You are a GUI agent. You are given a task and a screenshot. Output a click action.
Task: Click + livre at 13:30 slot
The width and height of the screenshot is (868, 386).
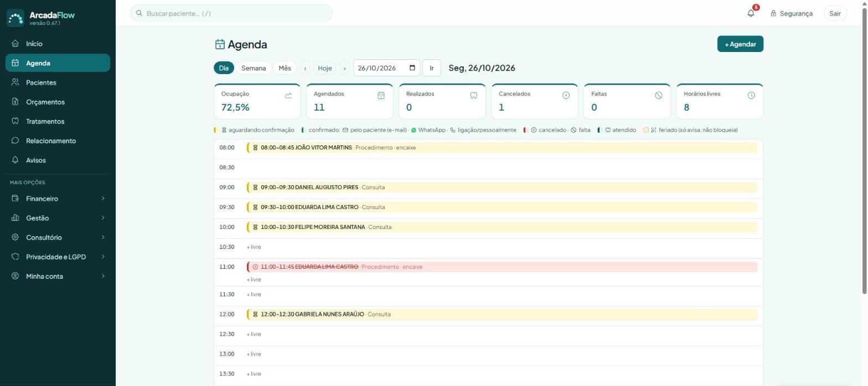coord(254,374)
